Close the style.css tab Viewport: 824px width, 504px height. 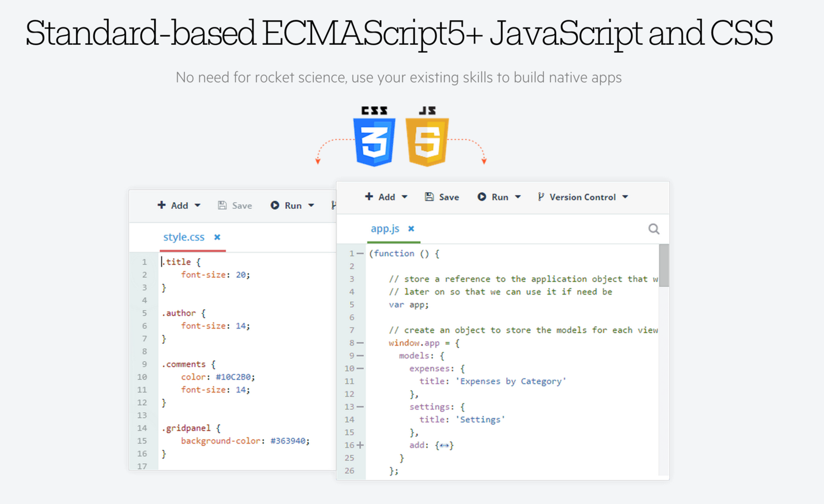pyautogui.click(x=217, y=237)
